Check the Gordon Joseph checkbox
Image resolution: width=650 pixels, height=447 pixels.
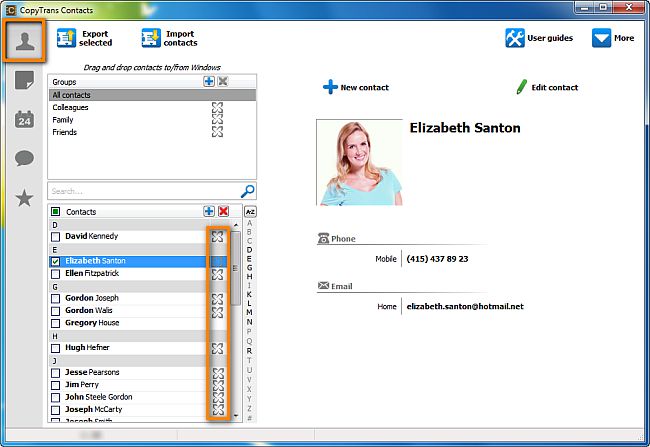pyautogui.click(x=55, y=299)
